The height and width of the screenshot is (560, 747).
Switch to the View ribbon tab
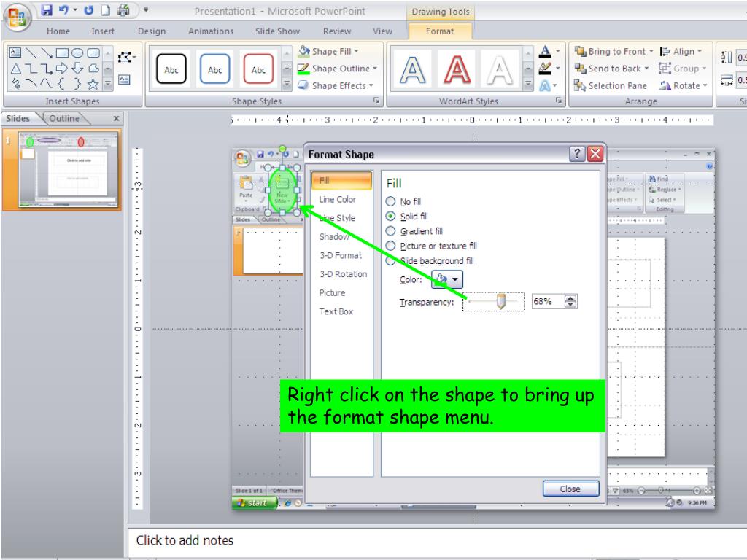click(382, 31)
